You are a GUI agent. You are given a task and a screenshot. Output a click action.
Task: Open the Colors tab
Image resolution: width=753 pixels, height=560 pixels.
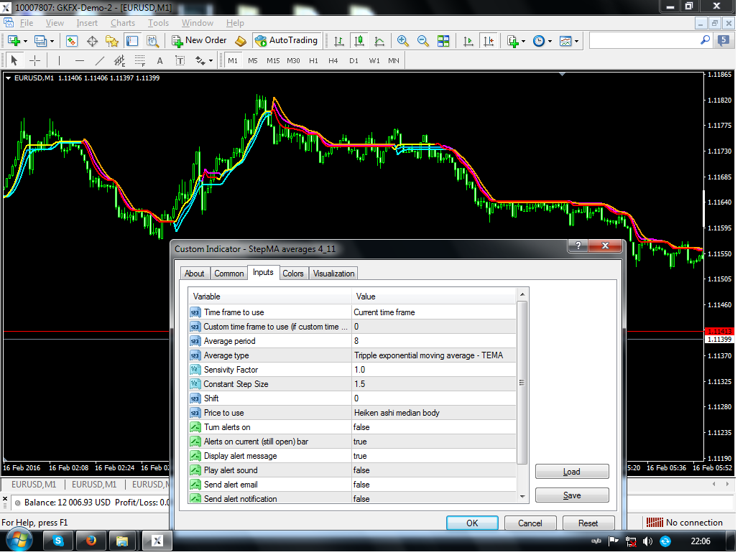pyautogui.click(x=293, y=274)
